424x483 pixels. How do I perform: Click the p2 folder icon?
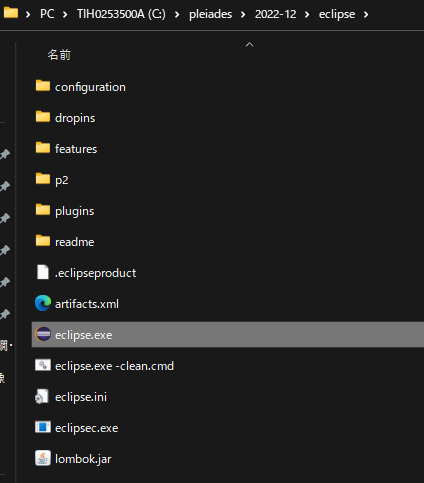pos(43,179)
